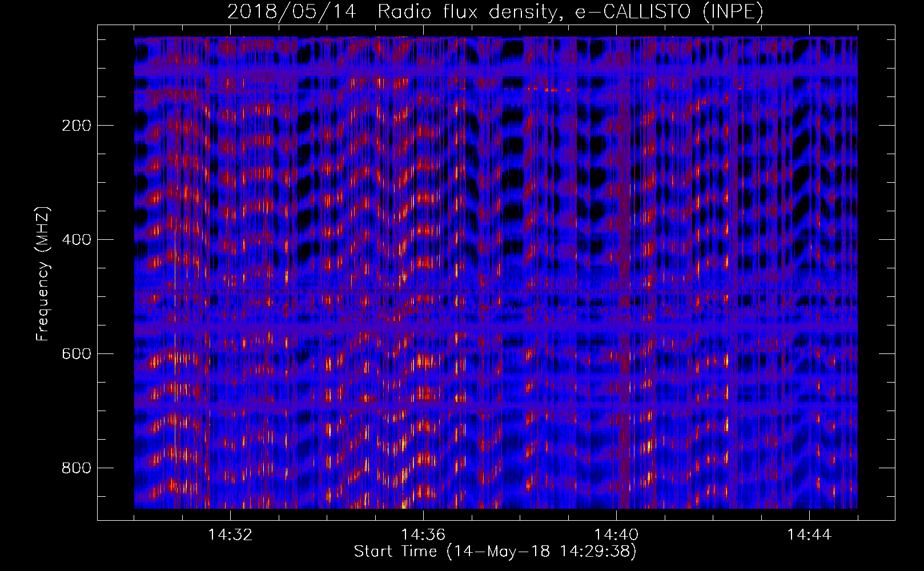The width and height of the screenshot is (924, 571).
Task: Click the 600 frequency tick label
Action: tap(76, 354)
